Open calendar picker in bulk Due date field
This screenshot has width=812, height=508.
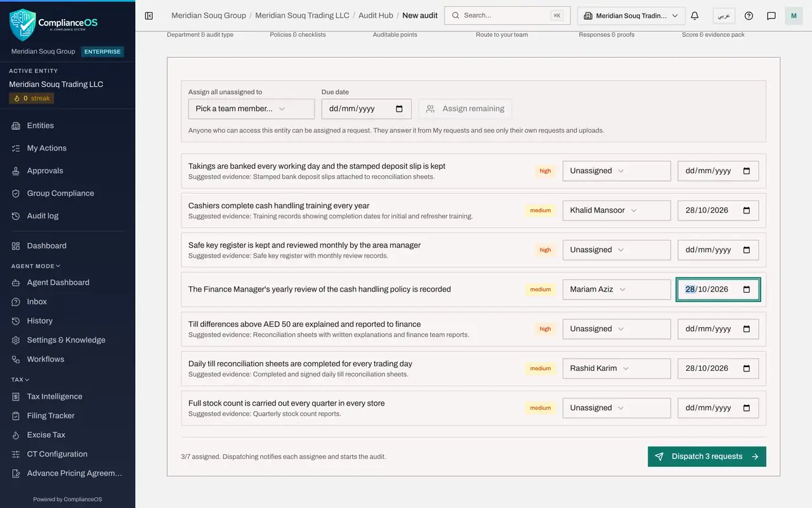(x=399, y=109)
